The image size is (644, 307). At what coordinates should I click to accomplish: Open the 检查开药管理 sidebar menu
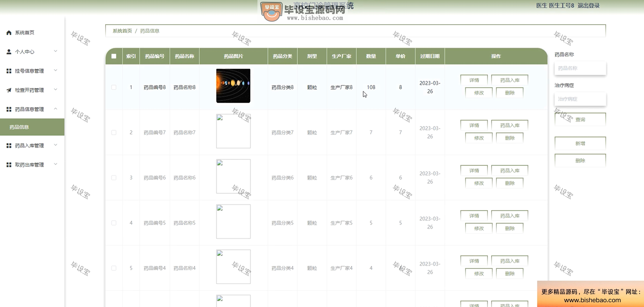(x=32, y=90)
